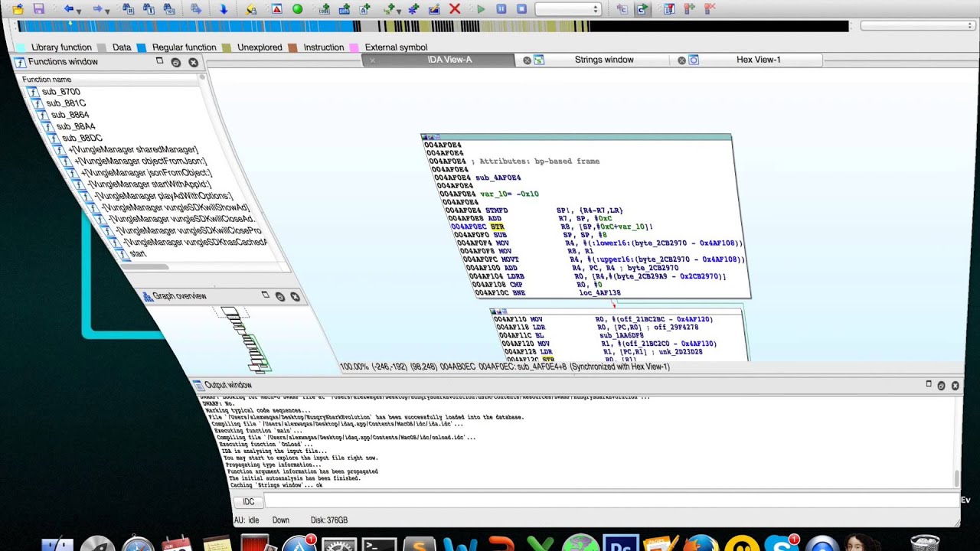
Task: Click the first binoculars search icon
Action: 128,9
